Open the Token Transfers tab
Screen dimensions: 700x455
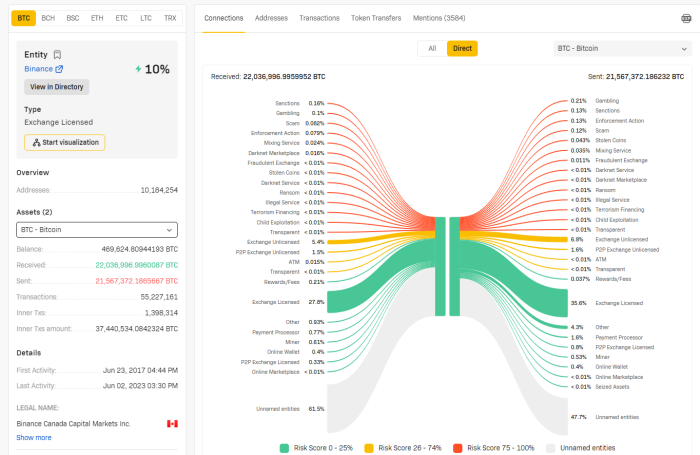coord(375,18)
